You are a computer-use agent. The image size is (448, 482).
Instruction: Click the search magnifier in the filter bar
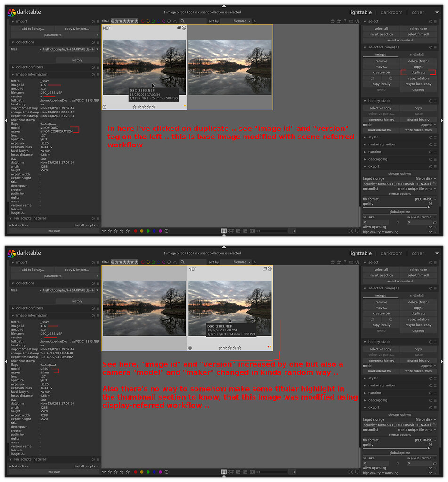click(182, 21)
